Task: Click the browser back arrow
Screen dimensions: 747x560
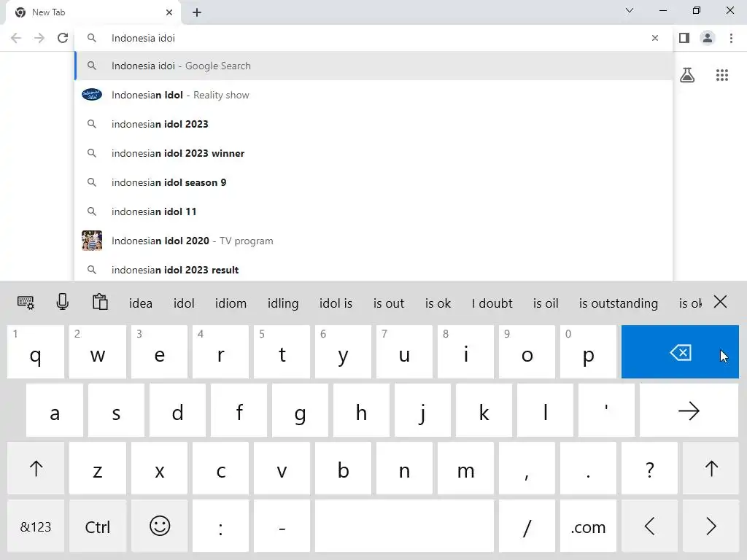Action: point(16,38)
